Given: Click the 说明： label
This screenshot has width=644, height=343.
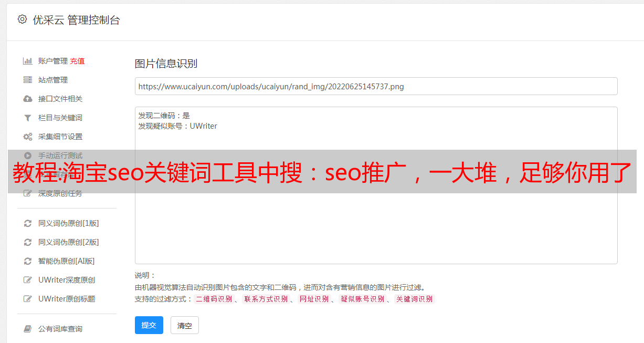Looking at the screenshot, I should tap(145, 275).
